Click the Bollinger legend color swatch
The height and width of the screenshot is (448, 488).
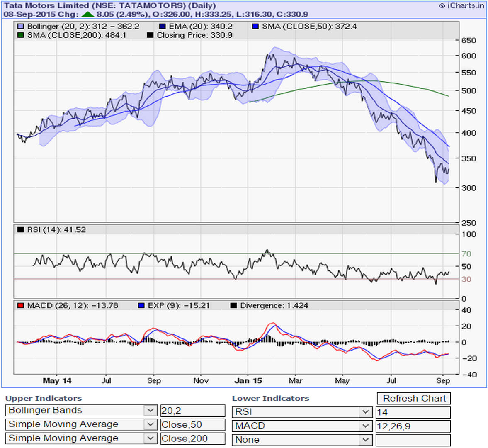click(x=21, y=27)
